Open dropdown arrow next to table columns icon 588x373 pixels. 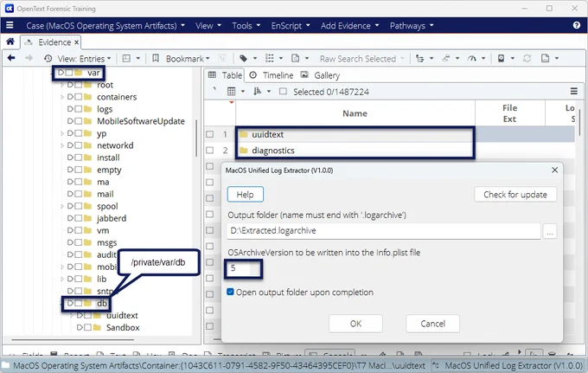point(243,91)
